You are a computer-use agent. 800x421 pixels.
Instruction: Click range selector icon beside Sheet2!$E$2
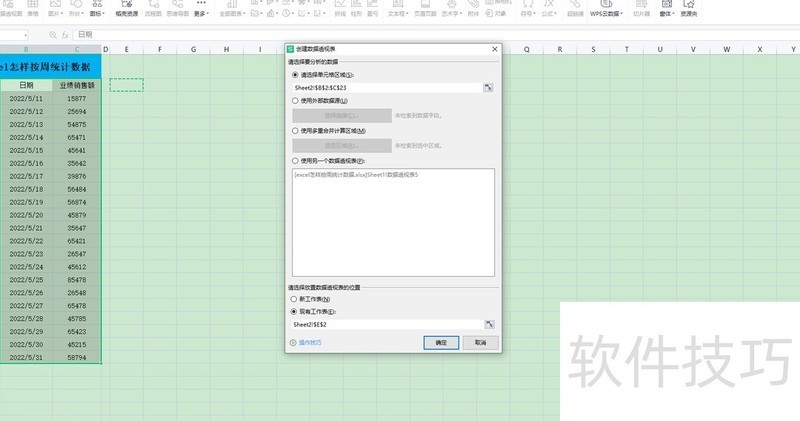tap(488, 325)
